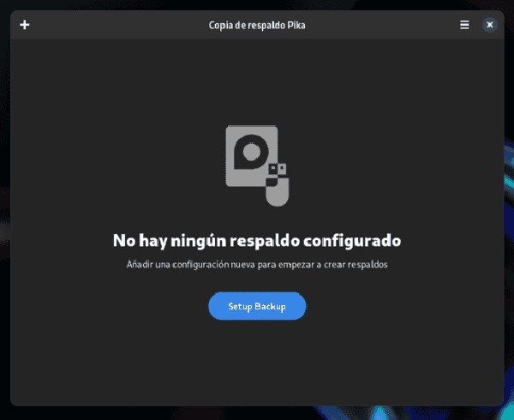
Task: Click the drive and USB backup illustration
Action: [257, 165]
